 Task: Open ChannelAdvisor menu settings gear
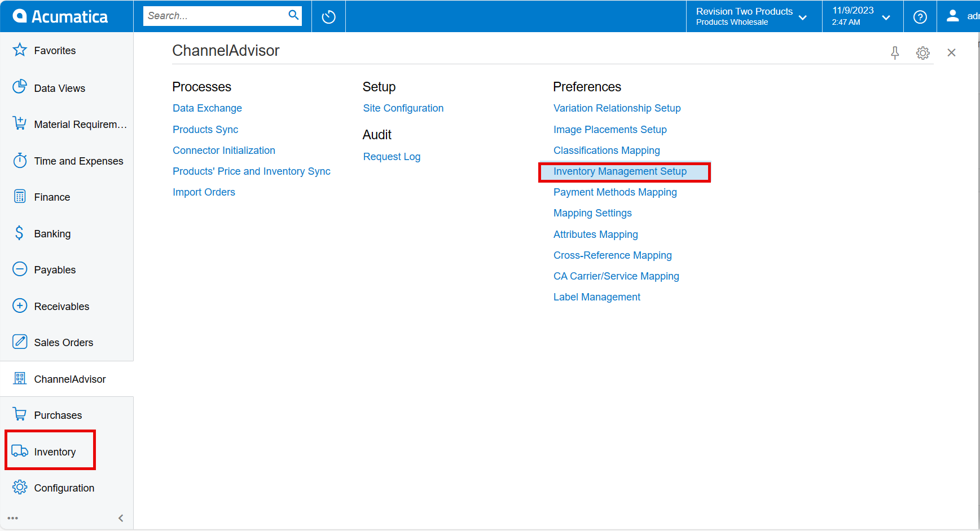pos(923,53)
